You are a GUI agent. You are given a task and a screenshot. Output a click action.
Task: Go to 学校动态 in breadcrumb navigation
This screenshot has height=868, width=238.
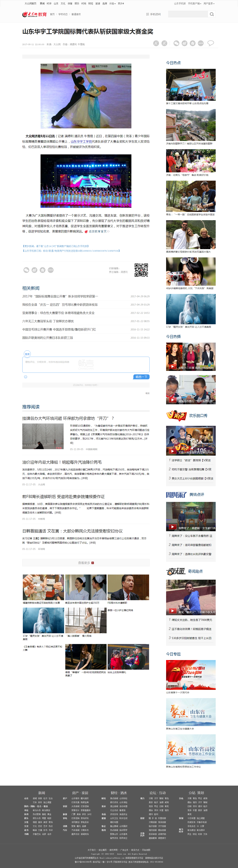tap(63, 14)
